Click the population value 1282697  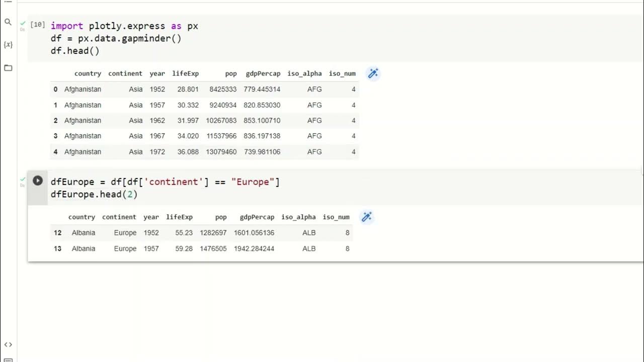tap(213, 233)
